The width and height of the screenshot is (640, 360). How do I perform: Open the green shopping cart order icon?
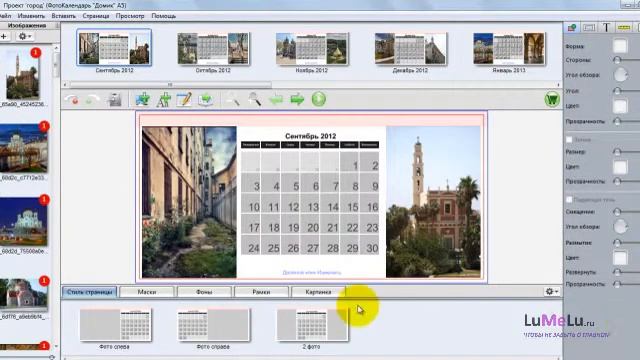(552, 100)
